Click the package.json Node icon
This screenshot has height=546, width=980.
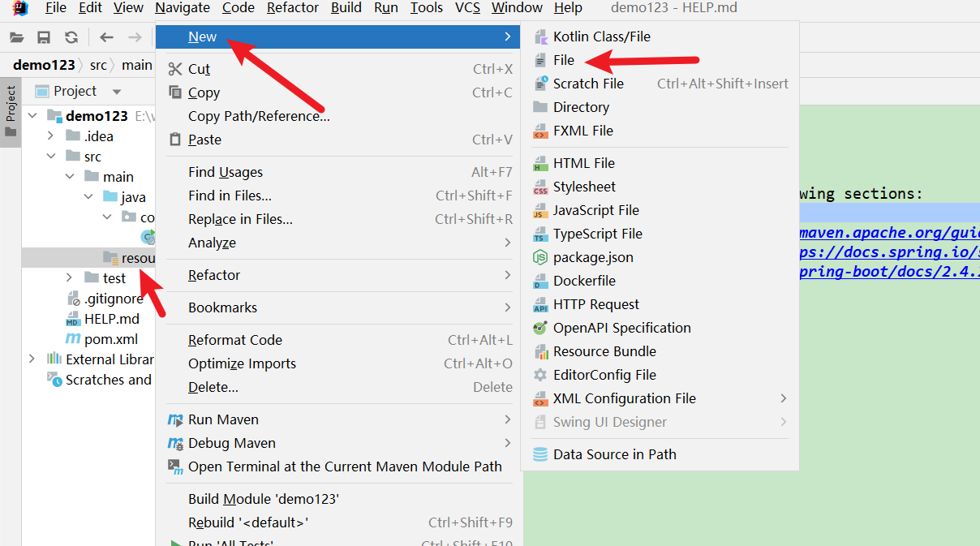click(x=540, y=257)
